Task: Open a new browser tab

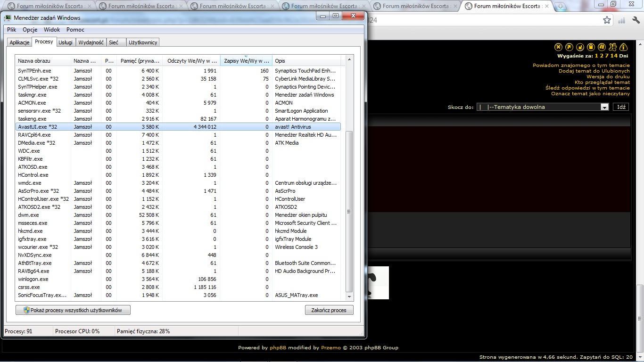Action: pos(561,6)
